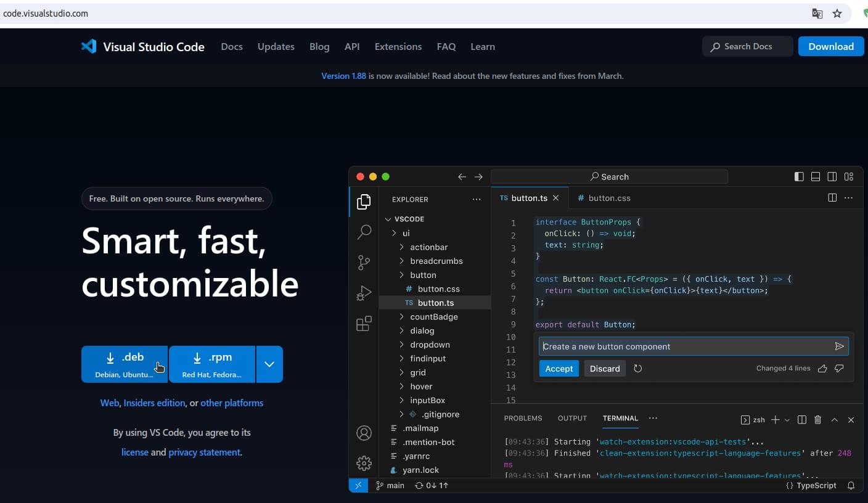Click the Manage gear icon in activity bar
The image size is (868, 503).
click(x=364, y=463)
